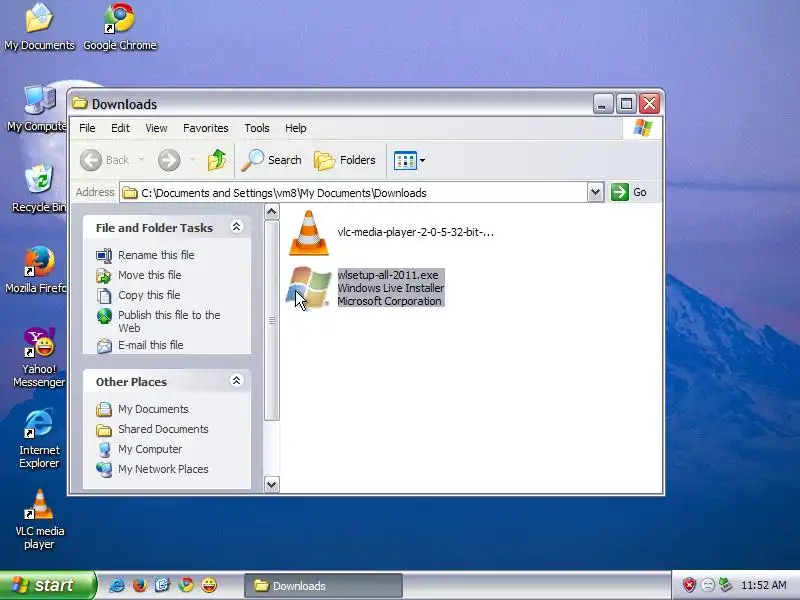800x600 pixels.
Task: Select Google Chrome desktop shortcut
Action: coord(120,27)
